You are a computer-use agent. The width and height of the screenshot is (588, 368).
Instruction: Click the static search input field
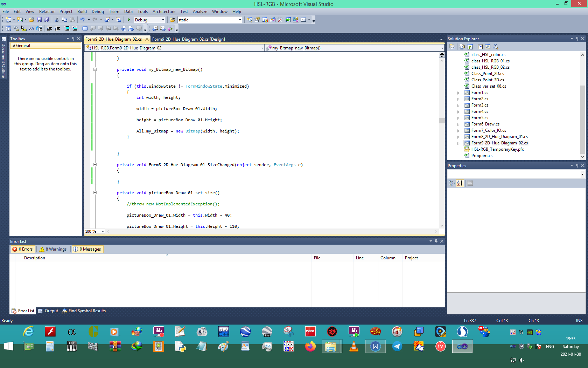click(208, 20)
